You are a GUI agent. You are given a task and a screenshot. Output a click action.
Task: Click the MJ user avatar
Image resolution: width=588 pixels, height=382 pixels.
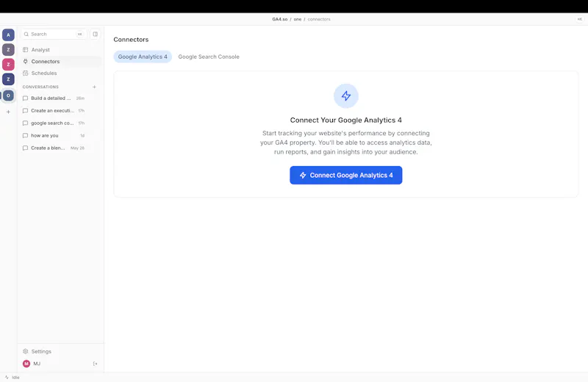pos(26,364)
